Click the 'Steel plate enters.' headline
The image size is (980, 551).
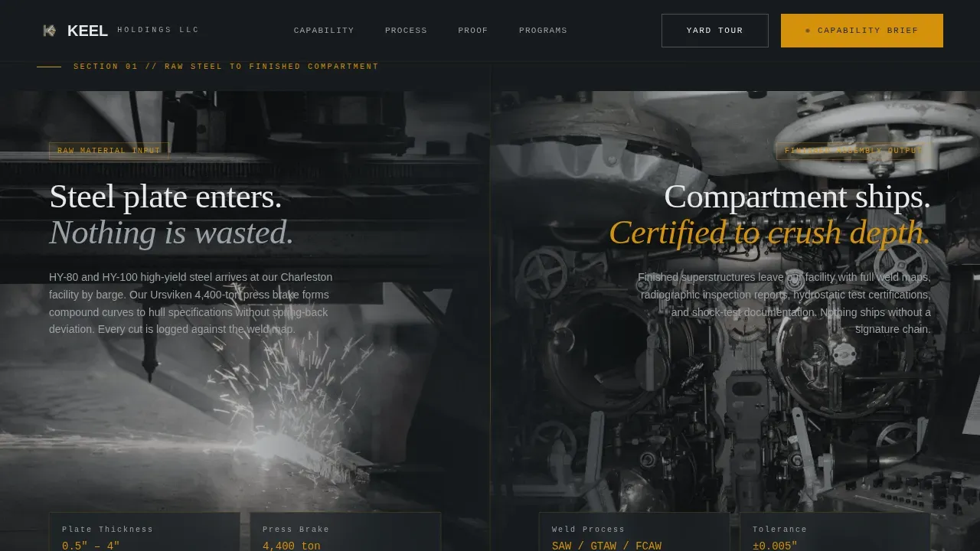click(x=165, y=197)
